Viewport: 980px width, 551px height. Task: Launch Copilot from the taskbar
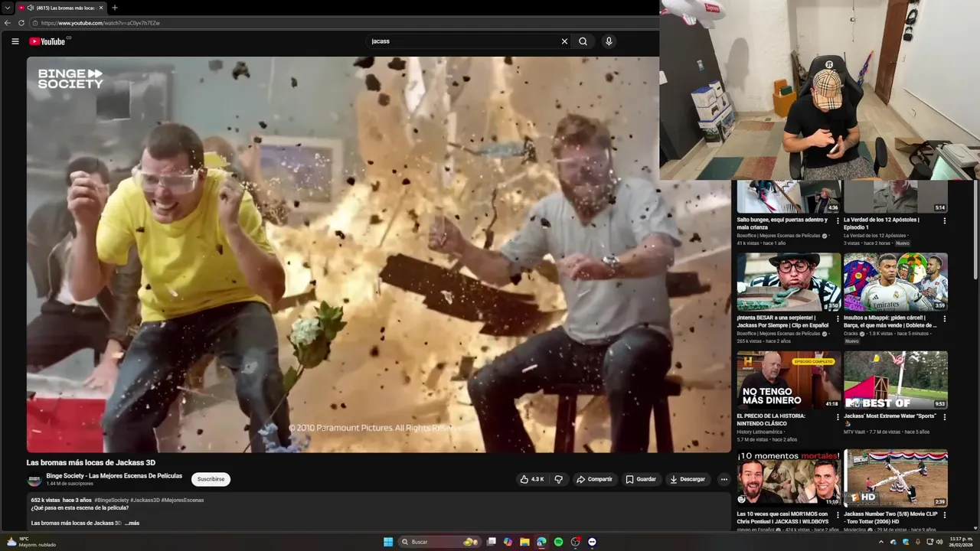(508, 542)
